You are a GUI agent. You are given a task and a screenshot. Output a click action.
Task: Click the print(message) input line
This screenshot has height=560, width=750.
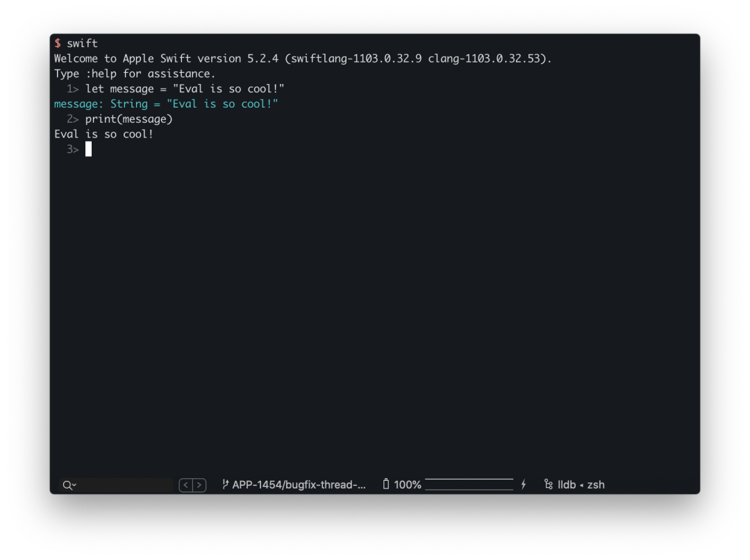click(128, 119)
